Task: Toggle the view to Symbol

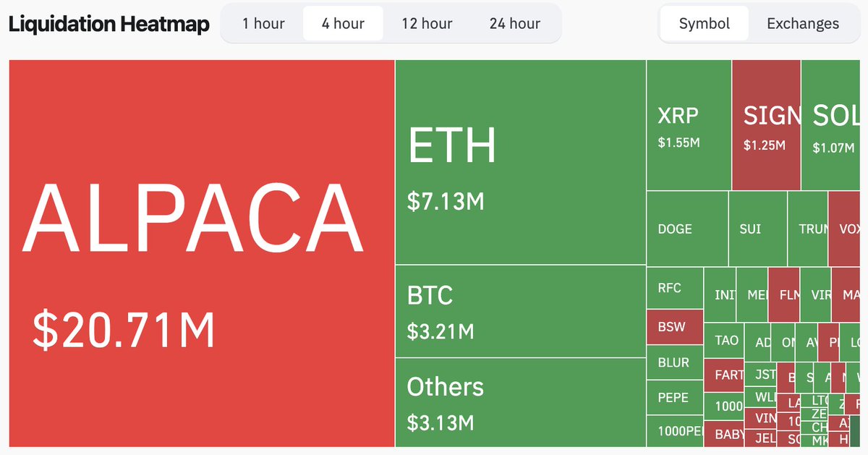Action: [705, 23]
